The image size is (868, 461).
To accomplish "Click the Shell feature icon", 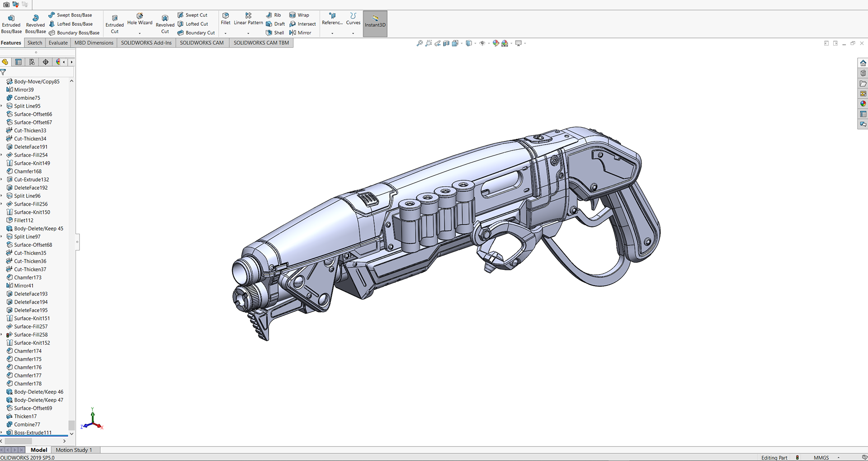I will tap(275, 33).
